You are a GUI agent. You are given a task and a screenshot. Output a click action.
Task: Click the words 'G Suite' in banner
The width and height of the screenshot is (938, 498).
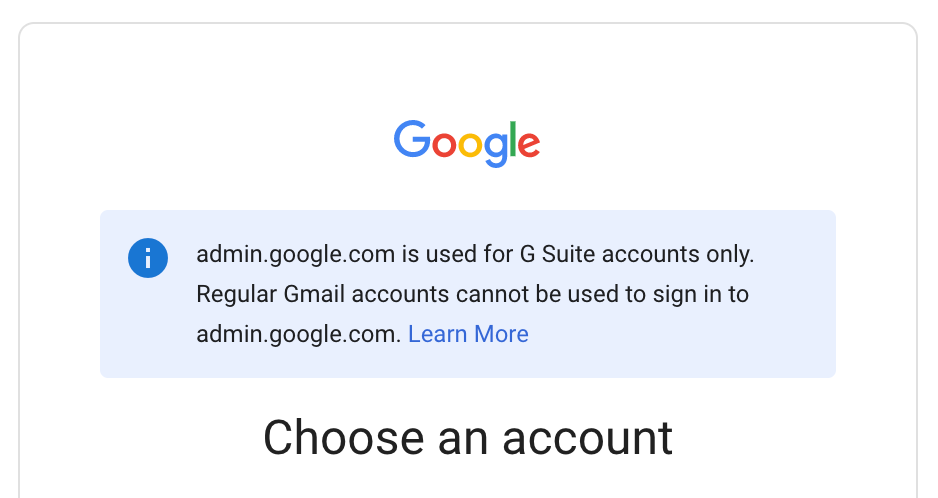click(x=558, y=254)
